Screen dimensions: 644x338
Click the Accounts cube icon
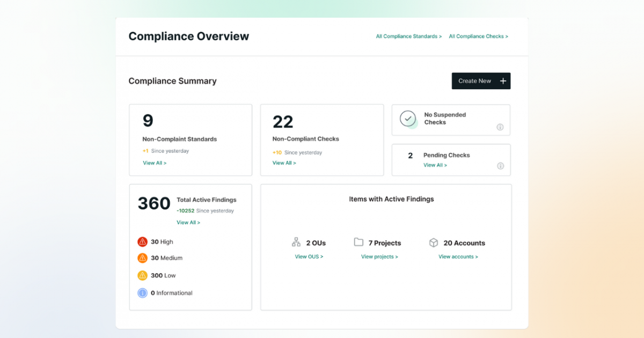tap(434, 243)
